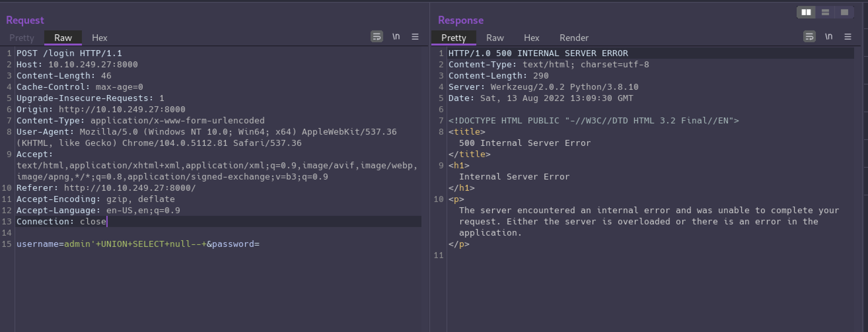Screen dimensions: 868x332
Task: Select the Request Pretty tab
Action: click(21, 38)
